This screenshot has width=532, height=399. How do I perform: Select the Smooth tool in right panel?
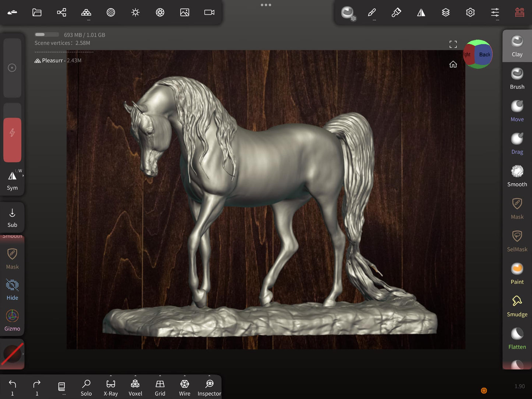[x=517, y=176]
